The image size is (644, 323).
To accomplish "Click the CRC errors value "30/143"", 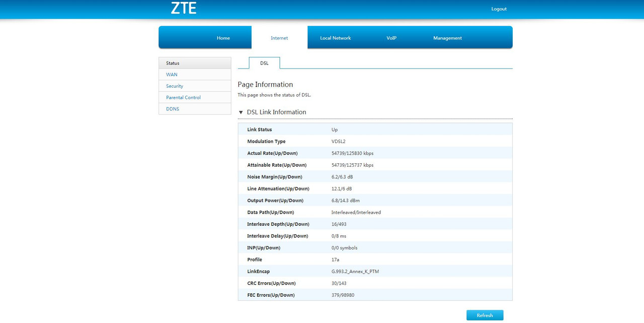I will click(x=339, y=283).
